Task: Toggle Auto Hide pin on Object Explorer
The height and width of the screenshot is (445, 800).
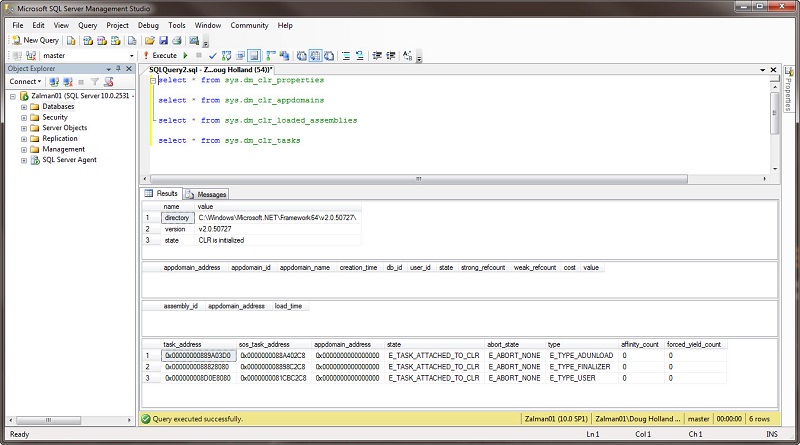Action: (x=118, y=68)
